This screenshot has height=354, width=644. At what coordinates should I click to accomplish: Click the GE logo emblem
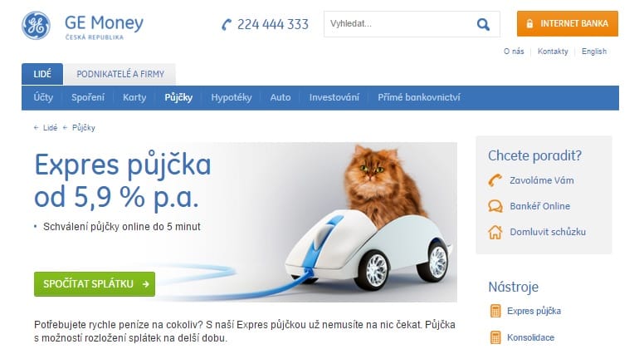coord(37,26)
